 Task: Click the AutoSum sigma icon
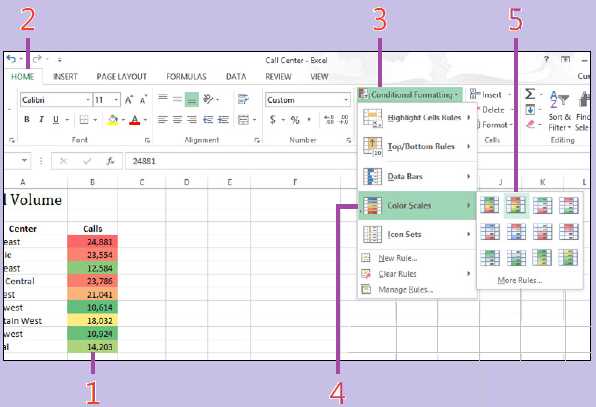530,94
